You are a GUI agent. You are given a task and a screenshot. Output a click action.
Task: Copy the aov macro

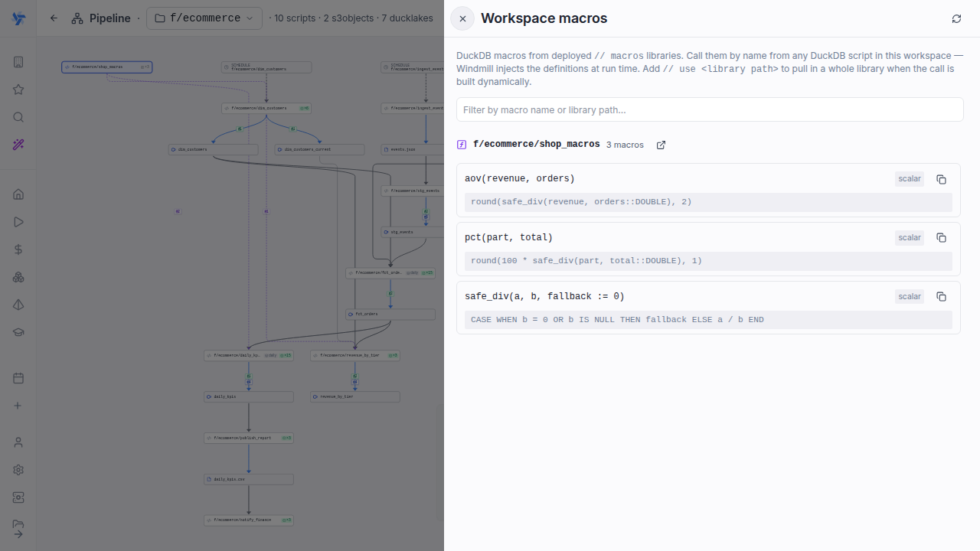(x=941, y=179)
